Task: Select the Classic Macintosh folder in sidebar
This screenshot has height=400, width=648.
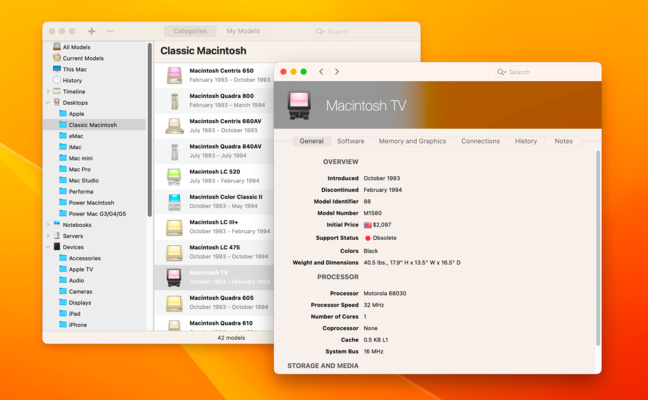Action: pos(95,125)
